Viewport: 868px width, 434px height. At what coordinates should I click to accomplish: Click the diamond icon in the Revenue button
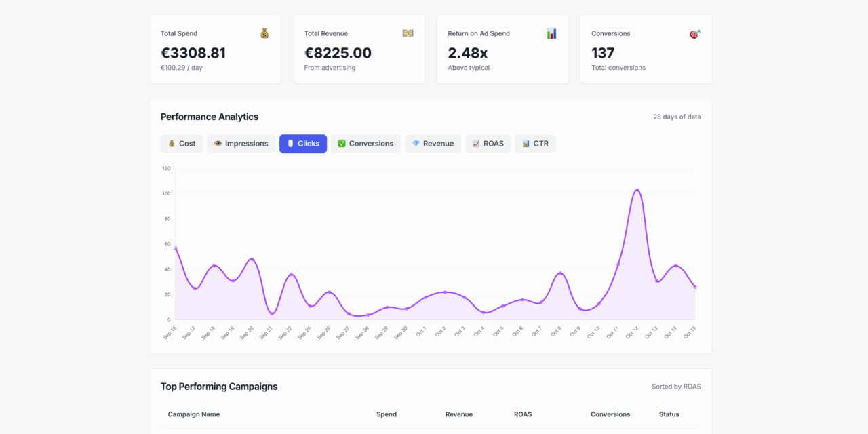[x=415, y=143]
